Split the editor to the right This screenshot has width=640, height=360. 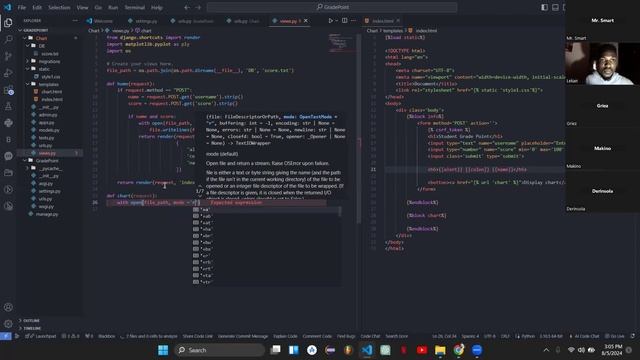pos(344,20)
